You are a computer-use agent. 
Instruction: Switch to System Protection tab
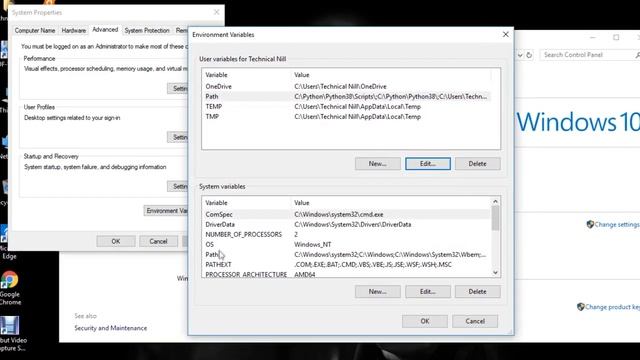click(147, 31)
